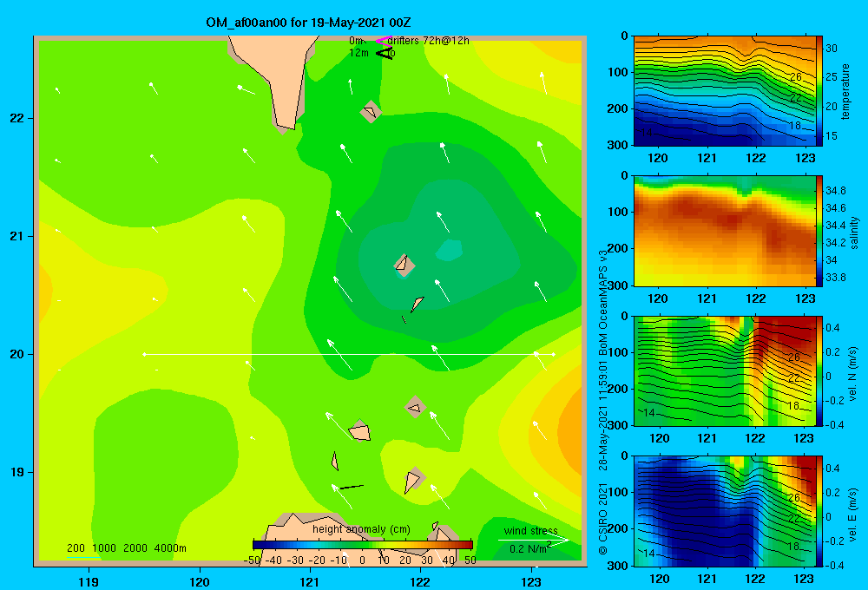Click the 'vel. N (m/s)' axis label

point(853,374)
